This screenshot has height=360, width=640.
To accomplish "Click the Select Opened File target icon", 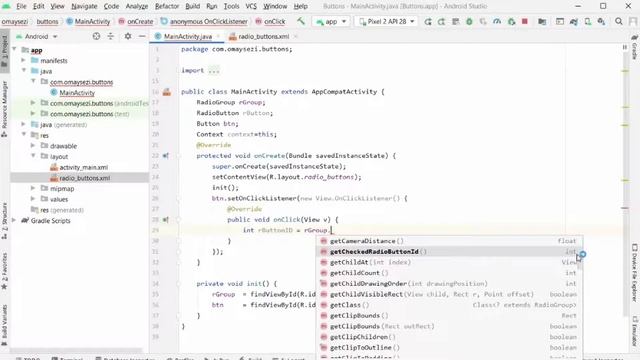I will tap(96, 36).
